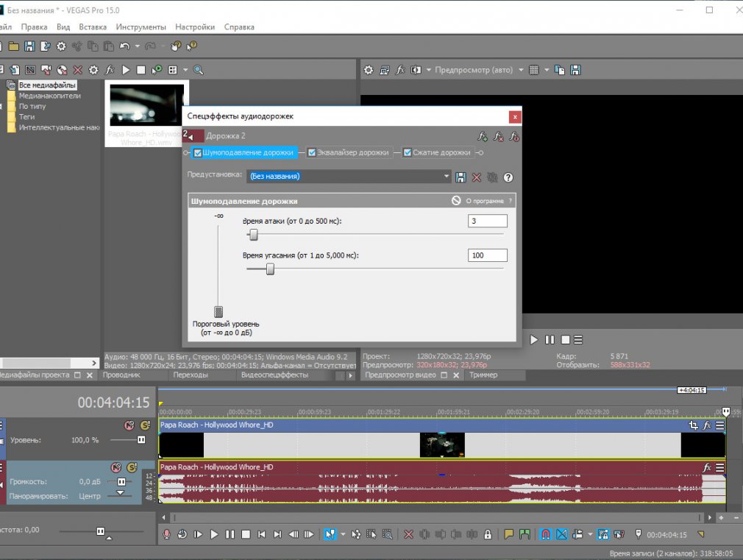Click the release time slider handle

pyautogui.click(x=270, y=269)
